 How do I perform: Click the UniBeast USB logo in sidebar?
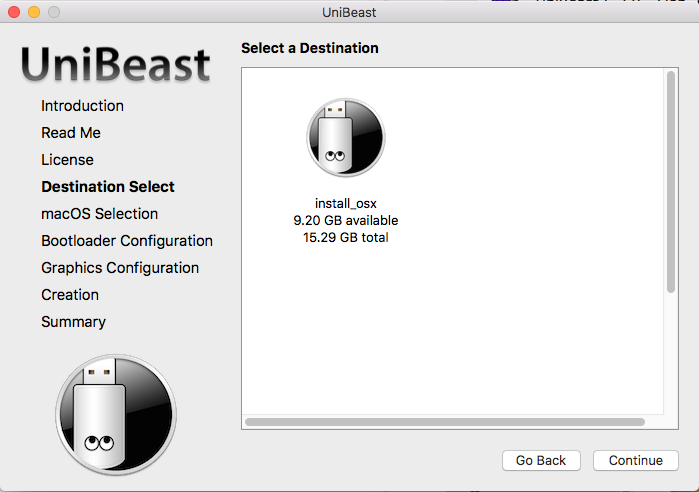pyautogui.click(x=115, y=414)
